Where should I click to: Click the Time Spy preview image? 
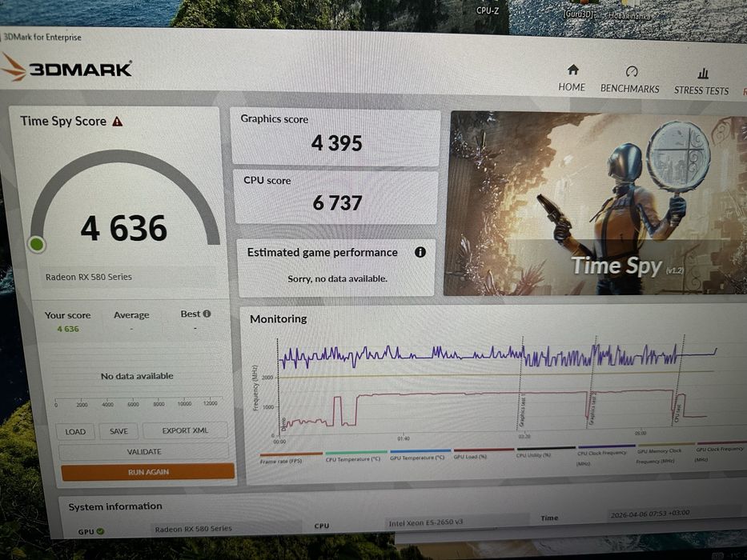(596, 205)
